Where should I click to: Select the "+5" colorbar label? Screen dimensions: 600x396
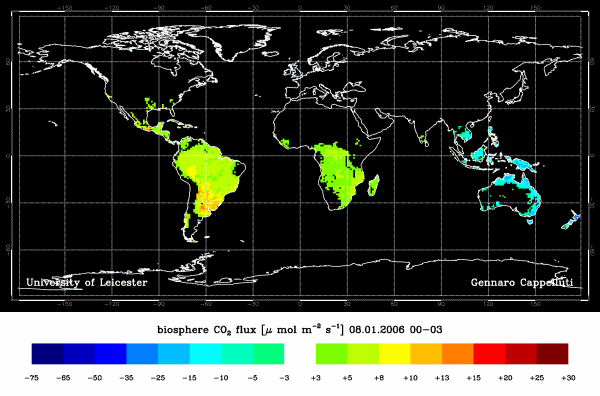point(347,378)
